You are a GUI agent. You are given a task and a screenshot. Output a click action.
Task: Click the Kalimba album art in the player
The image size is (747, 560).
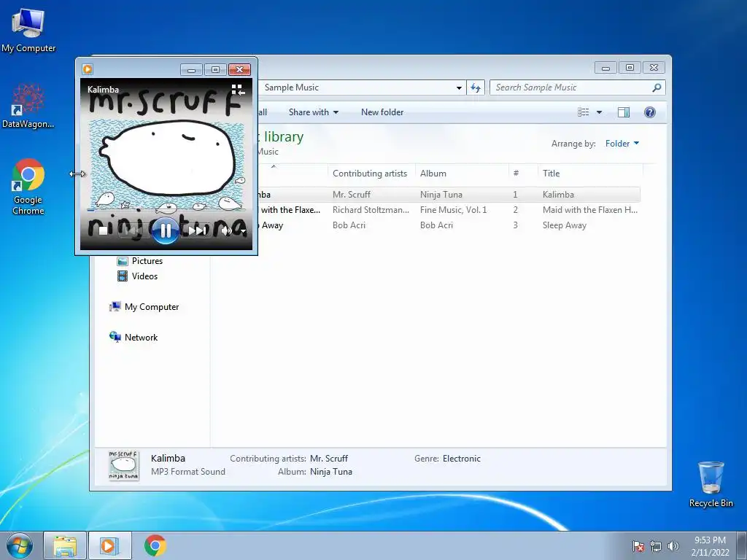coord(166,164)
